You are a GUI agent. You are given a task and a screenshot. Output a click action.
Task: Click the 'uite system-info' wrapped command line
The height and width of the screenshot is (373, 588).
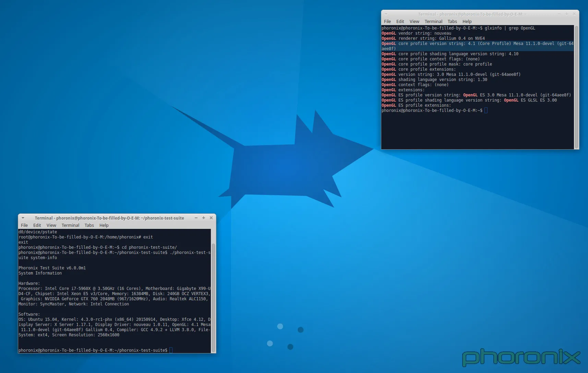(38, 258)
